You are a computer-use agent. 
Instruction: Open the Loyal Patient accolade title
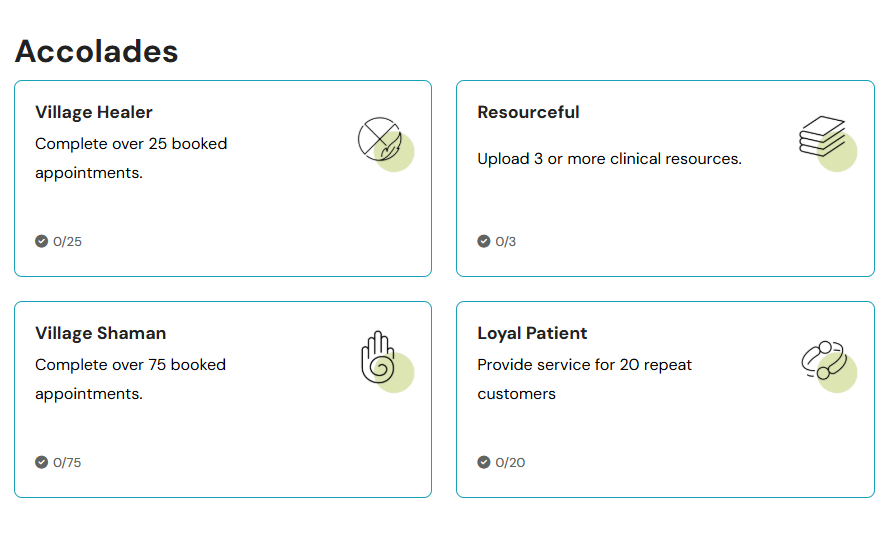pos(532,333)
